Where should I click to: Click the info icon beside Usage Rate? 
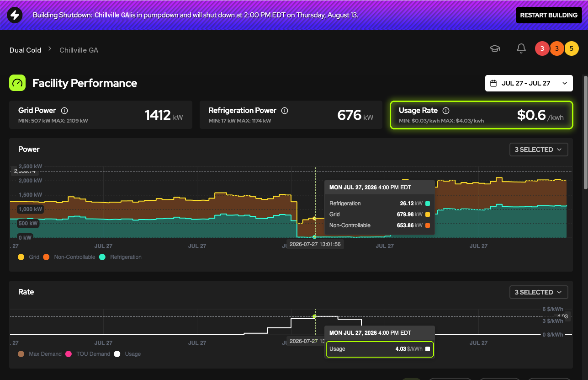coord(446,110)
